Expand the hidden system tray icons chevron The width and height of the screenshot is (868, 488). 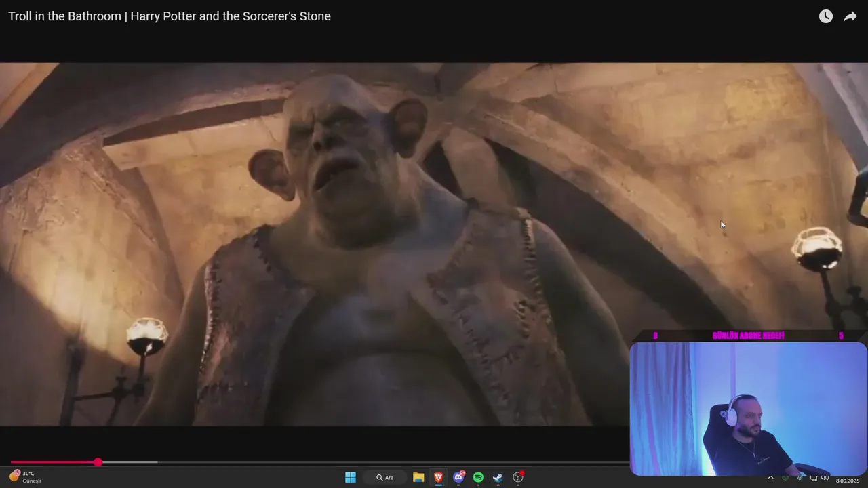pyautogui.click(x=770, y=478)
